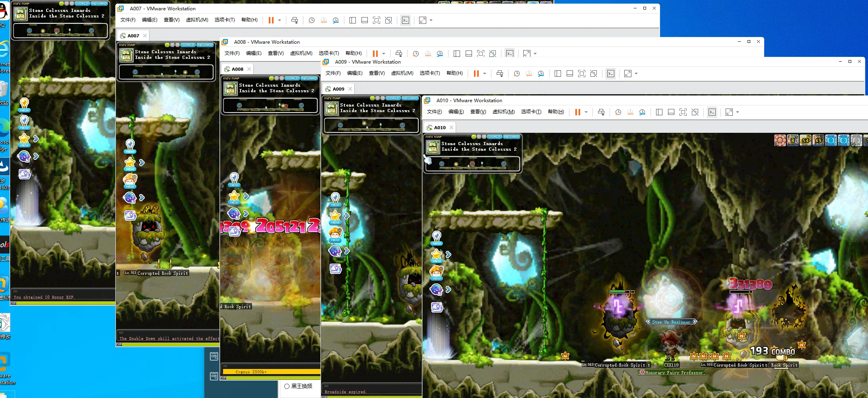
Task: Send Ctrl+Alt+Del to the A008 VM
Action: pos(399,54)
